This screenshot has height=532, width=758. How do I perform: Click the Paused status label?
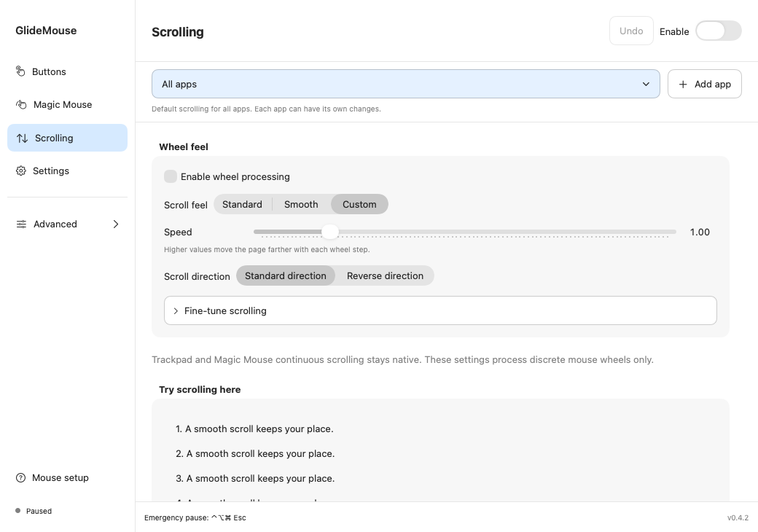click(x=39, y=511)
